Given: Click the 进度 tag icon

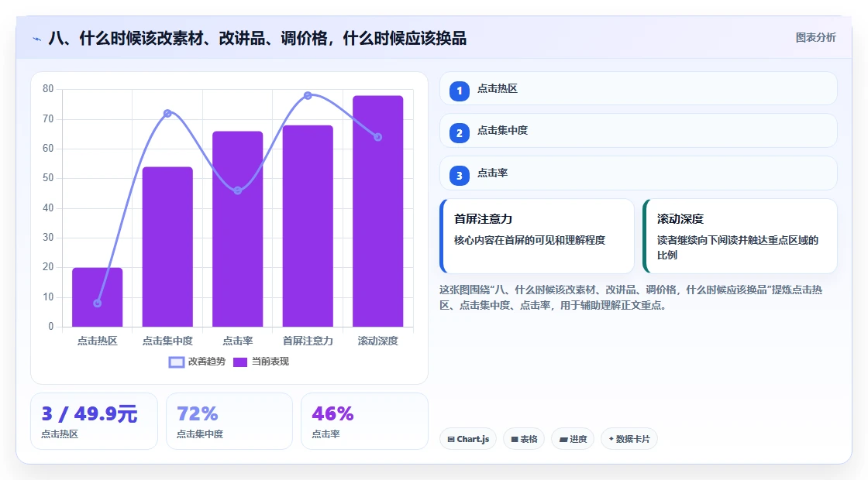Looking at the screenshot, I should (x=563, y=439).
